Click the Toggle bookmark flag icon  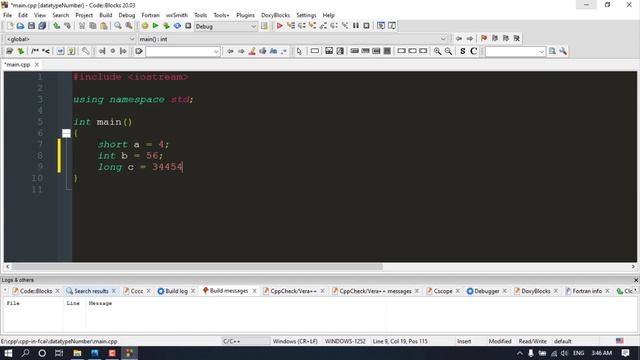484,38
